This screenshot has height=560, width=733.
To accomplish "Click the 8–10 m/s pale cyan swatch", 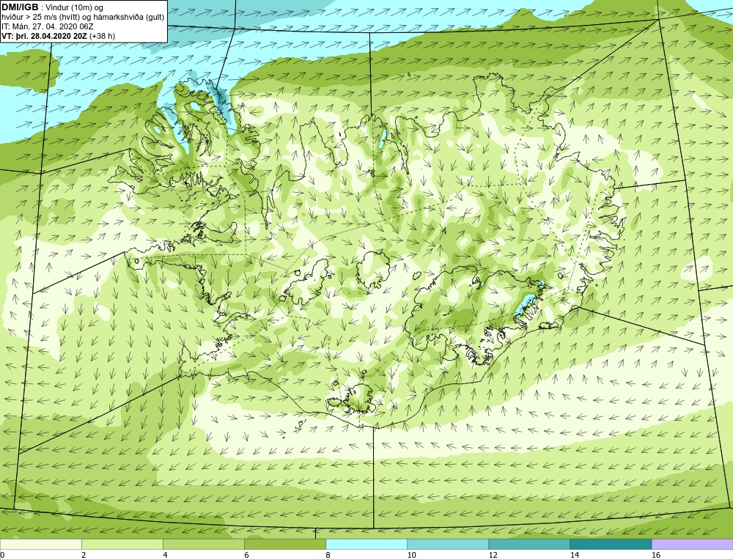I will [366, 544].
